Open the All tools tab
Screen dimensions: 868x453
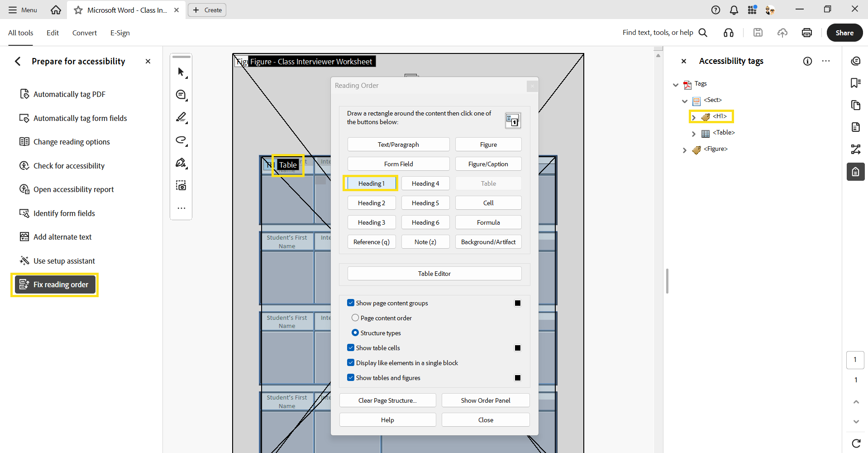click(21, 33)
